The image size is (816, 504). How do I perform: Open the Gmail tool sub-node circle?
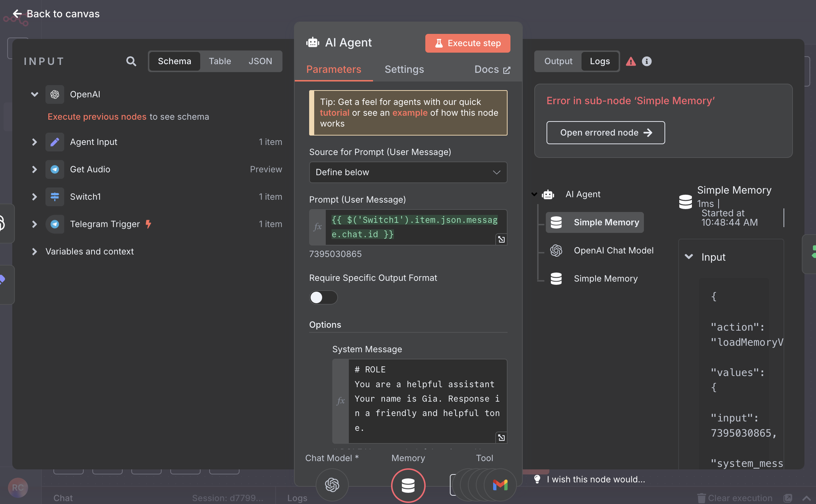[500, 485]
